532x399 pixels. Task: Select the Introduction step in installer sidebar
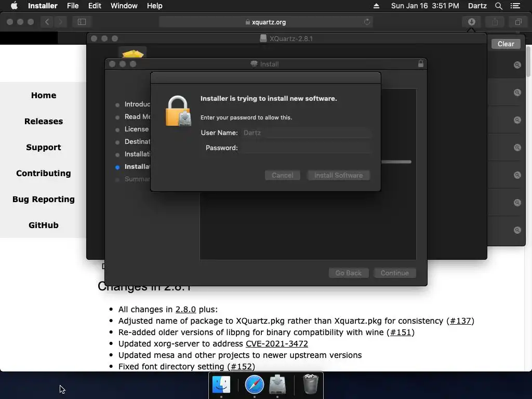[x=137, y=104]
